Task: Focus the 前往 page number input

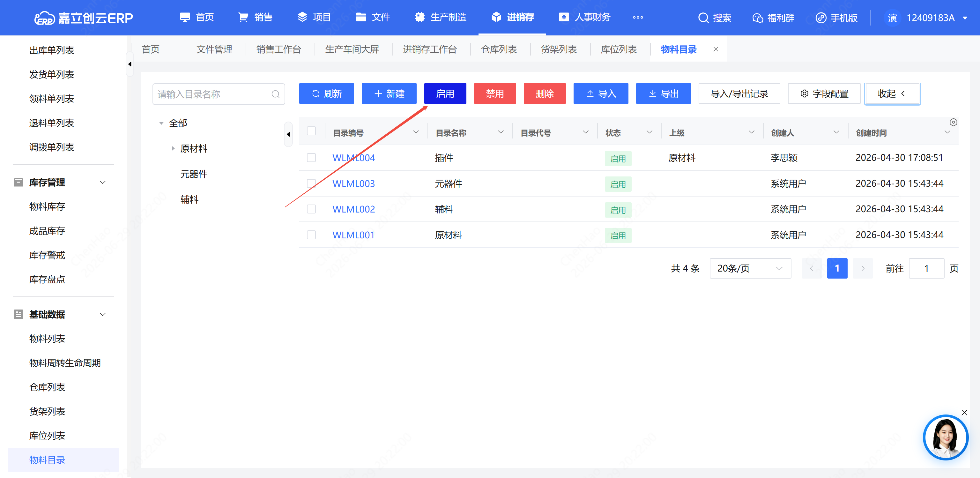Action: point(926,268)
